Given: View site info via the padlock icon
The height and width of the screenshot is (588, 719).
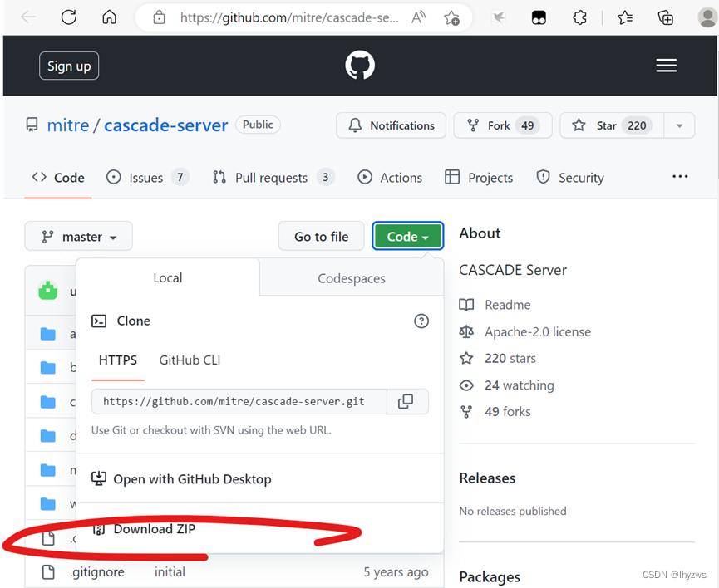Looking at the screenshot, I should [159, 18].
